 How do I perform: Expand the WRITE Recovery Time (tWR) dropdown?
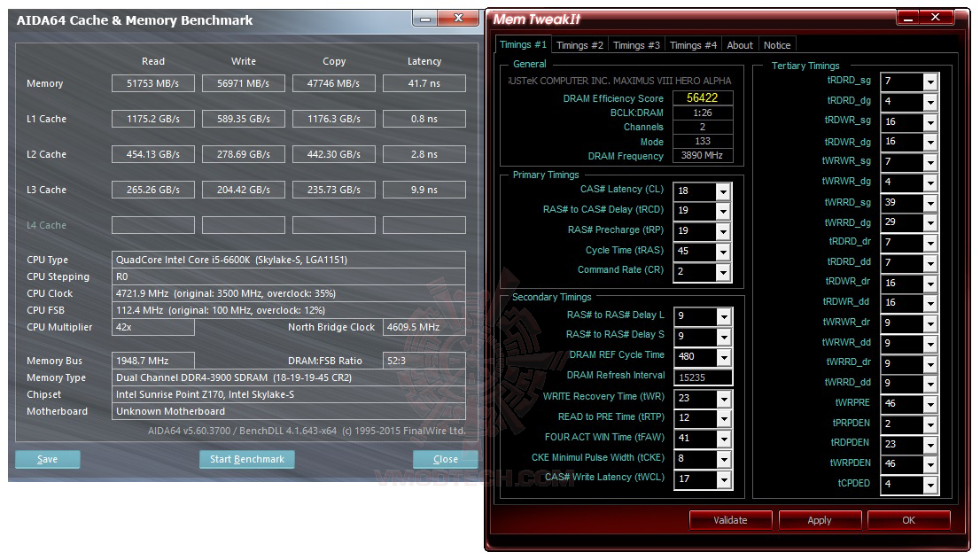coord(724,398)
